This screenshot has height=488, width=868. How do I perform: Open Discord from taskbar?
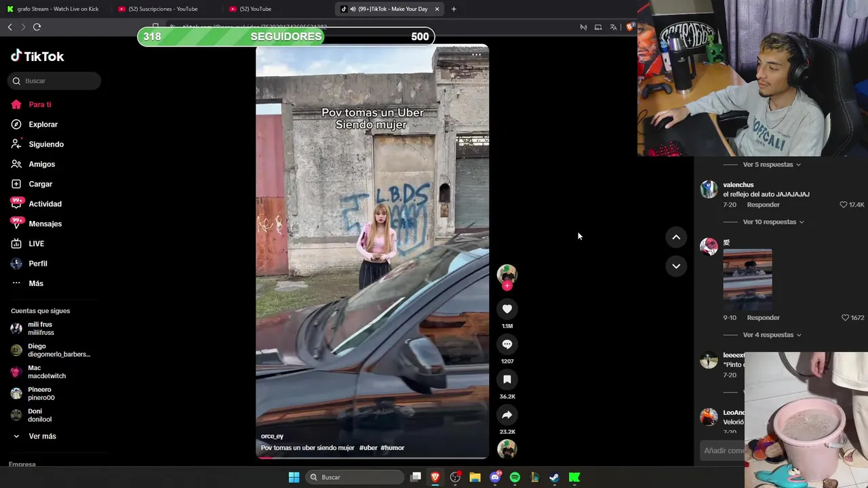pyautogui.click(x=495, y=477)
